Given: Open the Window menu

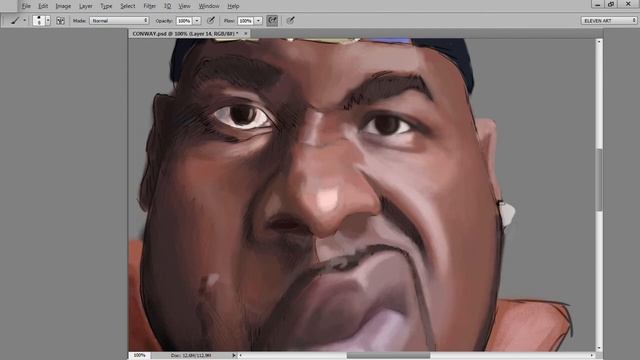Looking at the screenshot, I should [209, 6].
